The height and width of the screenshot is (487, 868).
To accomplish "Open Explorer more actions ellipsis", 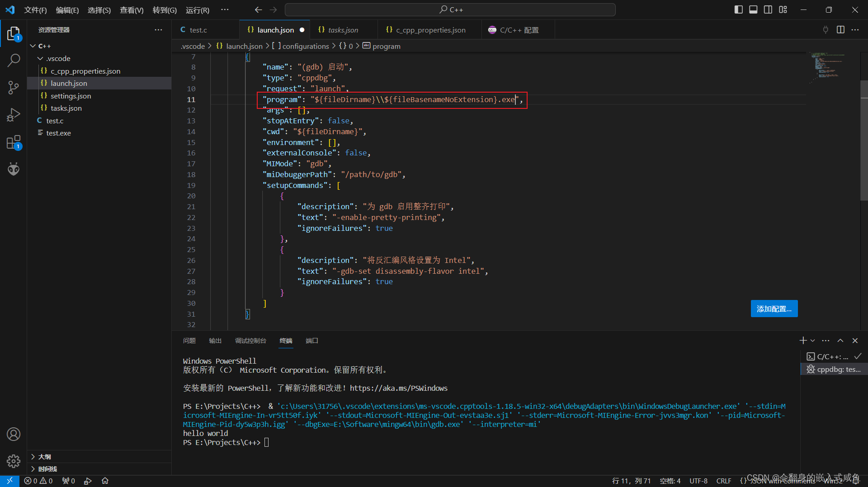I will pos(158,29).
